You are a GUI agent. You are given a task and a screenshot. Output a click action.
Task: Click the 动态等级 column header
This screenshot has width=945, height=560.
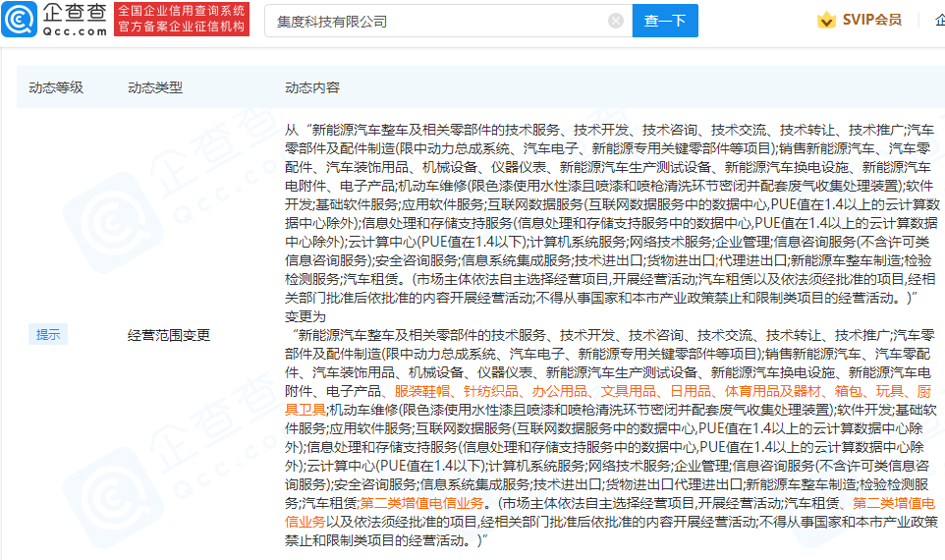[56, 88]
